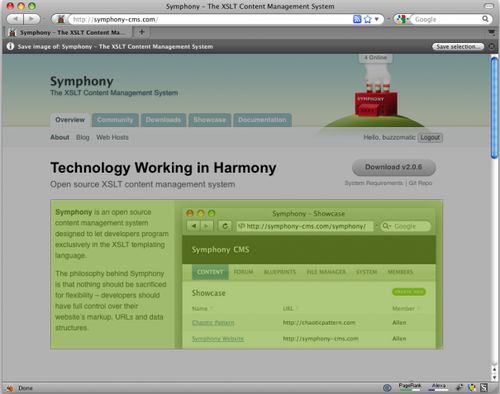Image resolution: width=500 pixels, height=394 pixels.
Task: Click the PageRank status bar indicator
Action: [x=410, y=386]
